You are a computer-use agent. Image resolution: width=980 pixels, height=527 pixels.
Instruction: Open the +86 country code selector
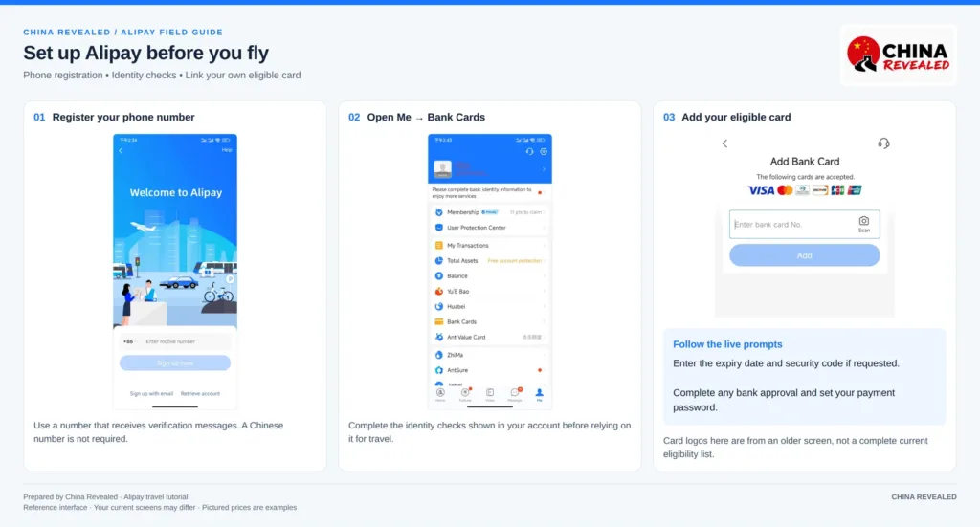click(x=129, y=341)
